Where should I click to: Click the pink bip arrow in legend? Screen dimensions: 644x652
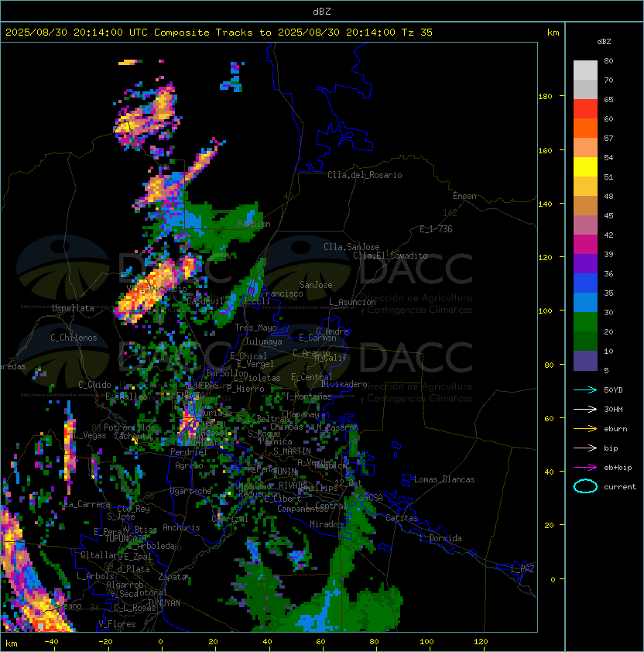tap(585, 448)
